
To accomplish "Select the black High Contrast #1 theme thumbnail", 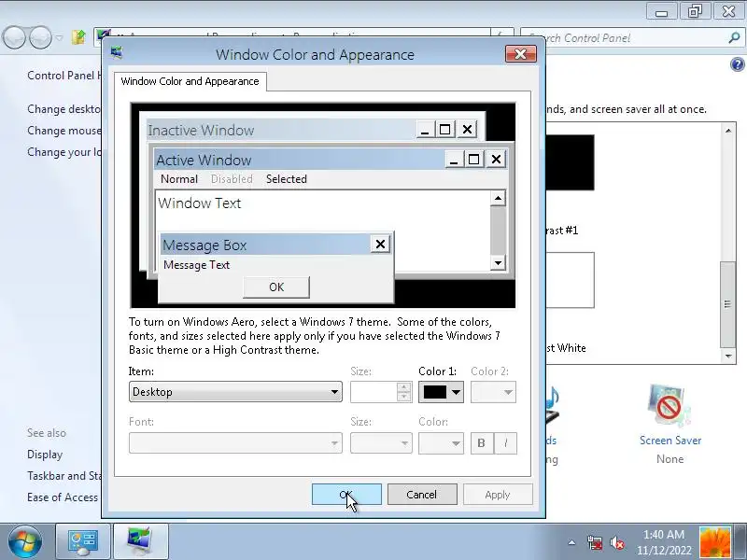I will coord(571,162).
